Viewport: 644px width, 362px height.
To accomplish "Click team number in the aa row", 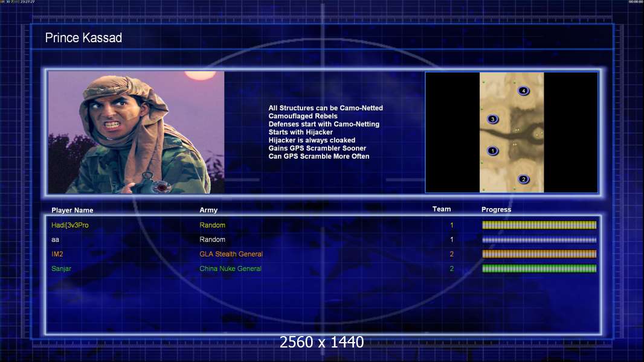I will click(452, 240).
